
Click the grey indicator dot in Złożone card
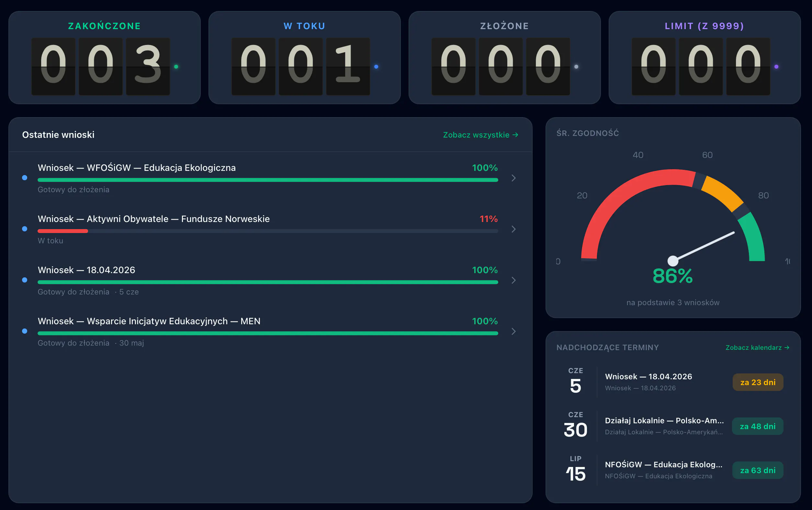point(576,67)
